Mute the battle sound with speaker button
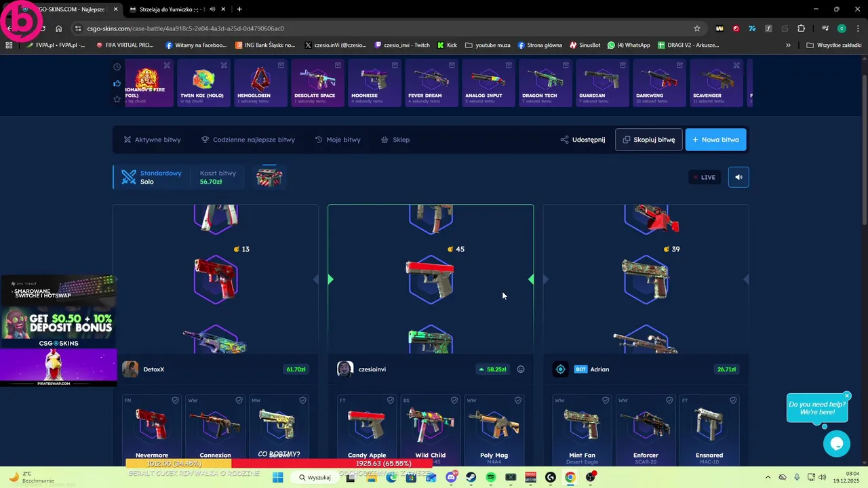 point(738,177)
